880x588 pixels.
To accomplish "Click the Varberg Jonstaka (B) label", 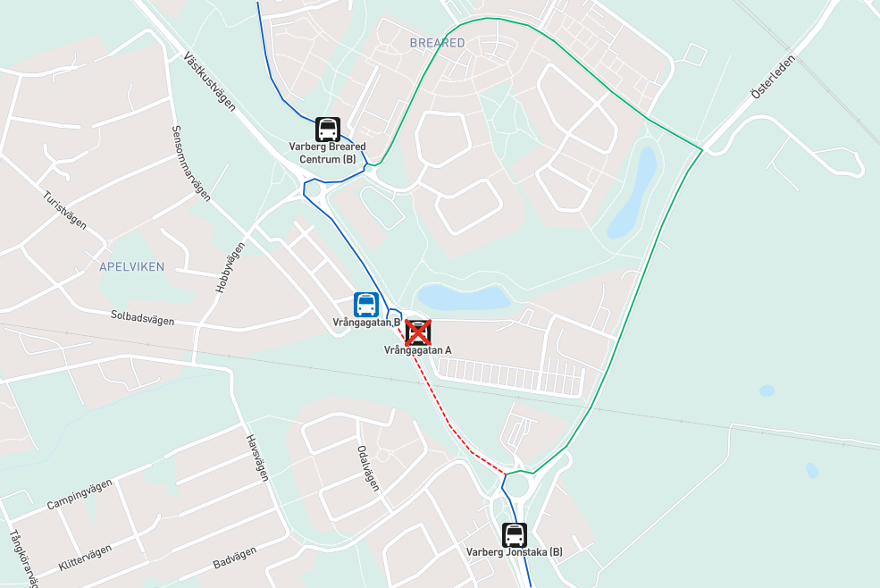I will click(514, 552).
